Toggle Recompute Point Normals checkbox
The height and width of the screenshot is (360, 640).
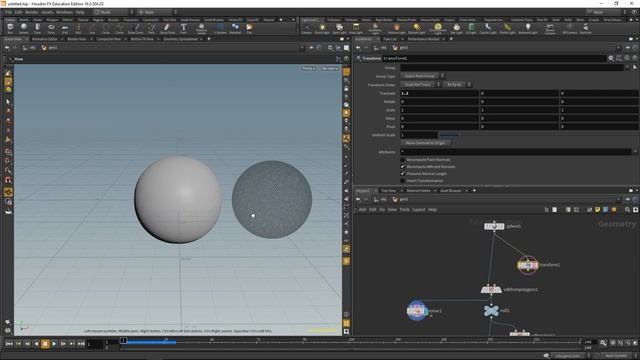coord(402,160)
